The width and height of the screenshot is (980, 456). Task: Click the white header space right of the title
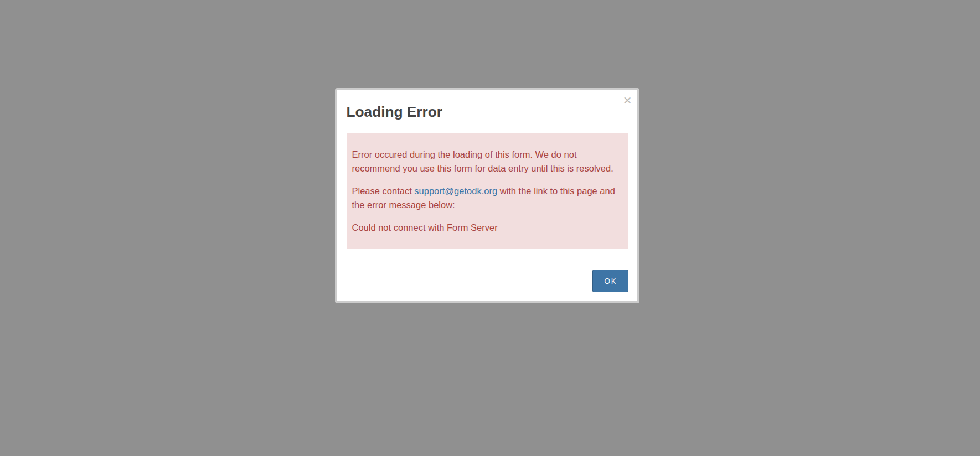[x=532, y=112]
